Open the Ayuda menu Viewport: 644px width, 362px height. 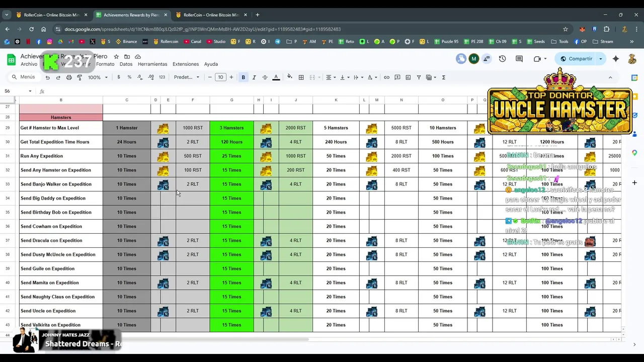[211, 64]
